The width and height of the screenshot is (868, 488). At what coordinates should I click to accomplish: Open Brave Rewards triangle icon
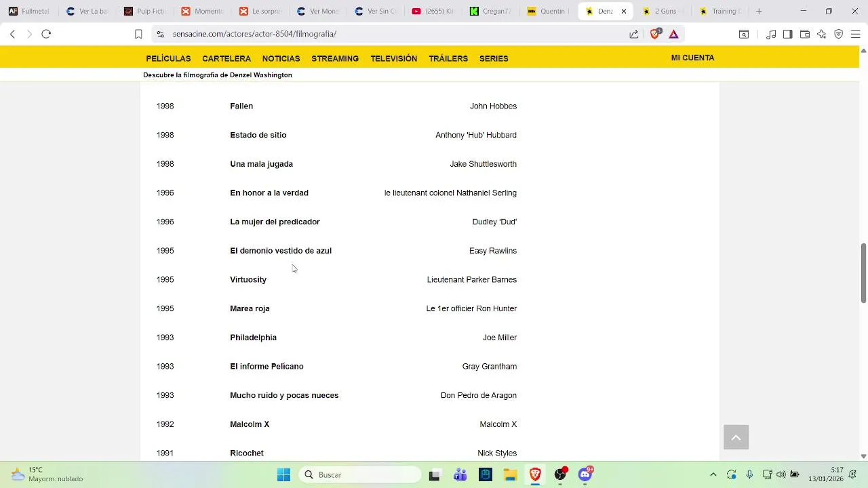pos(673,34)
